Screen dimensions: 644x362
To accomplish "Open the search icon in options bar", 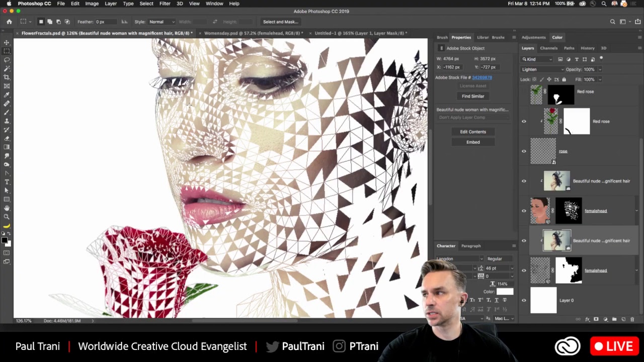I will 612,22.
